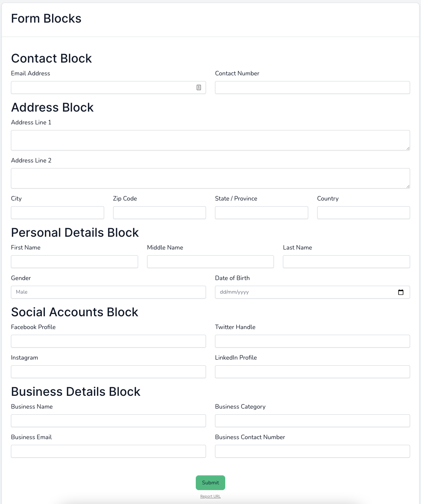This screenshot has width=421, height=504.
Task: Open the Report URL link
Action: [x=210, y=496]
